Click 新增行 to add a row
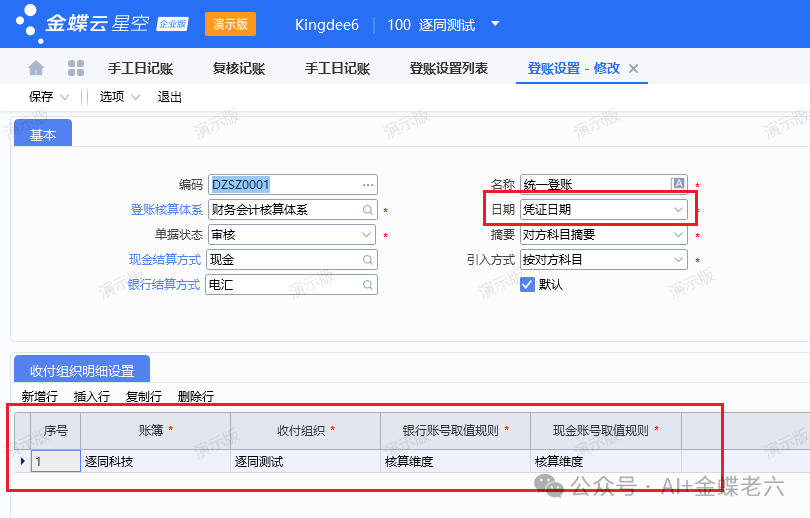810x518 pixels. click(x=40, y=397)
